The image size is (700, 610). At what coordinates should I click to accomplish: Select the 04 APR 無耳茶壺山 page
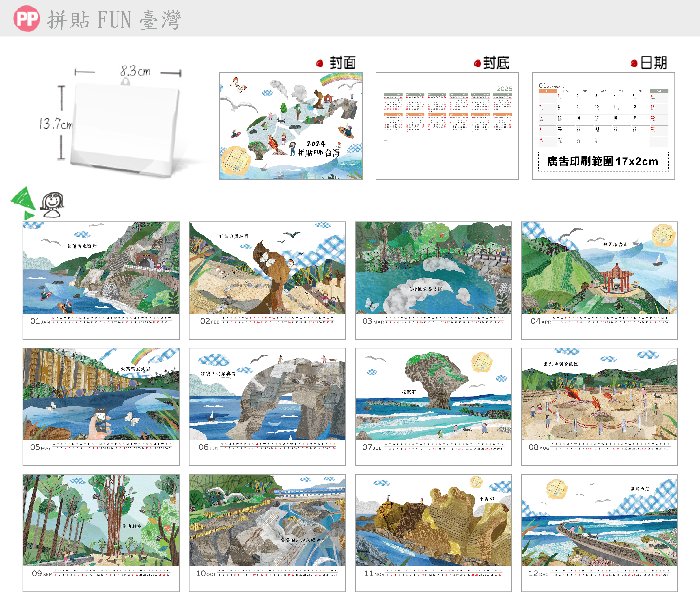(599, 280)
